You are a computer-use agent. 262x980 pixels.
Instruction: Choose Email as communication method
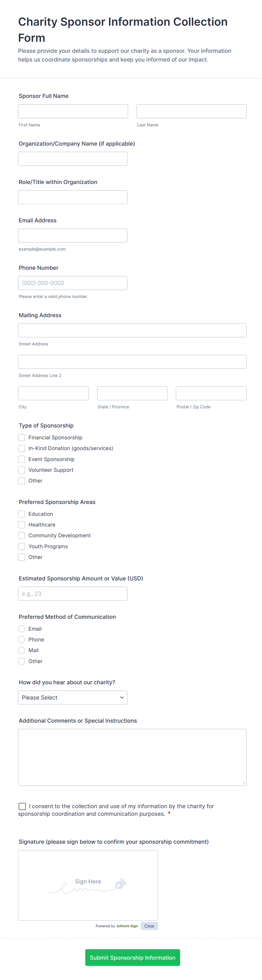[22, 629]
